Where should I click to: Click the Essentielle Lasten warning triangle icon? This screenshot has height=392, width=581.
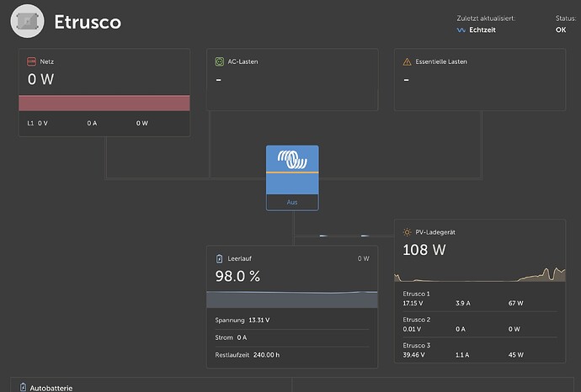point(407,61)
